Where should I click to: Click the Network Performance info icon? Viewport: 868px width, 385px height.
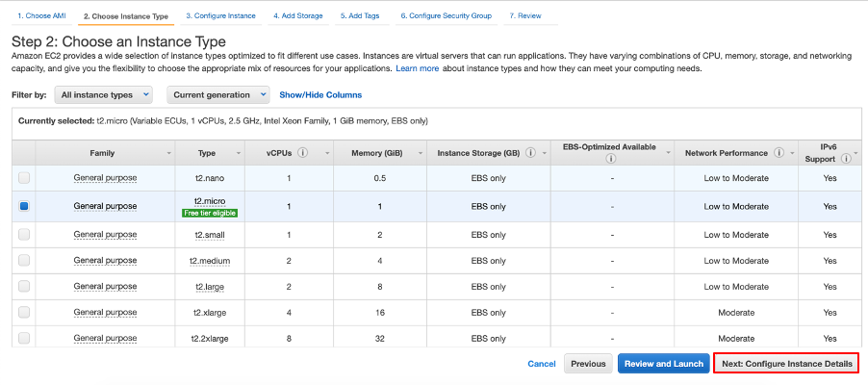pos(779,153)
